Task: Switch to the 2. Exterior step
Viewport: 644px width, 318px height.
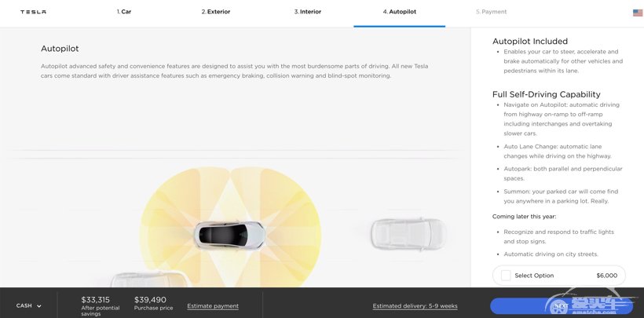Action: 216,12
